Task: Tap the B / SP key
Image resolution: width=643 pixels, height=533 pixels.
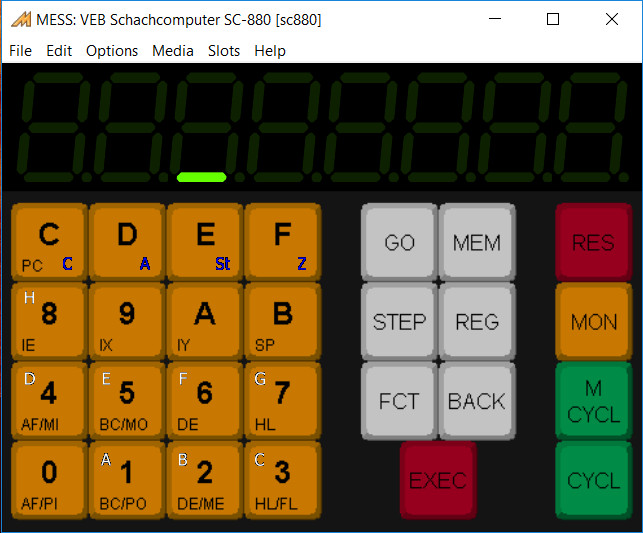Action: click(283, 322)
